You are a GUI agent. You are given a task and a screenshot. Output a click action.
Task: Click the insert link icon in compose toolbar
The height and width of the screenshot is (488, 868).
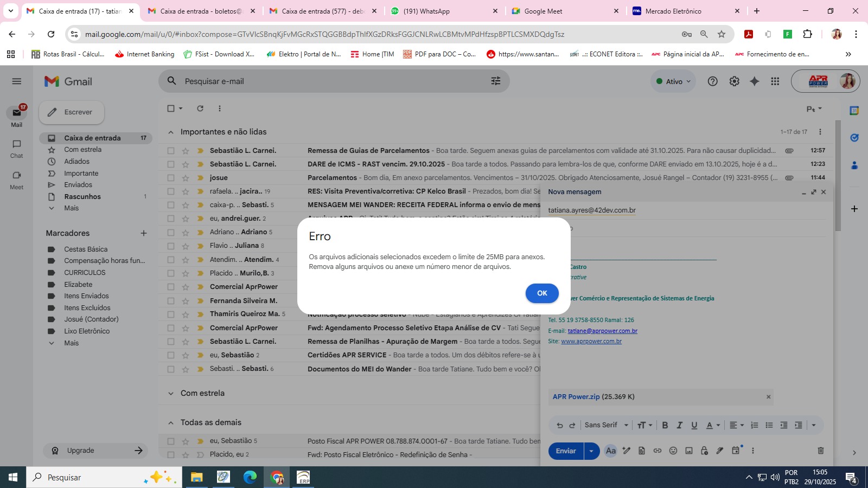(x=657, y=451)
